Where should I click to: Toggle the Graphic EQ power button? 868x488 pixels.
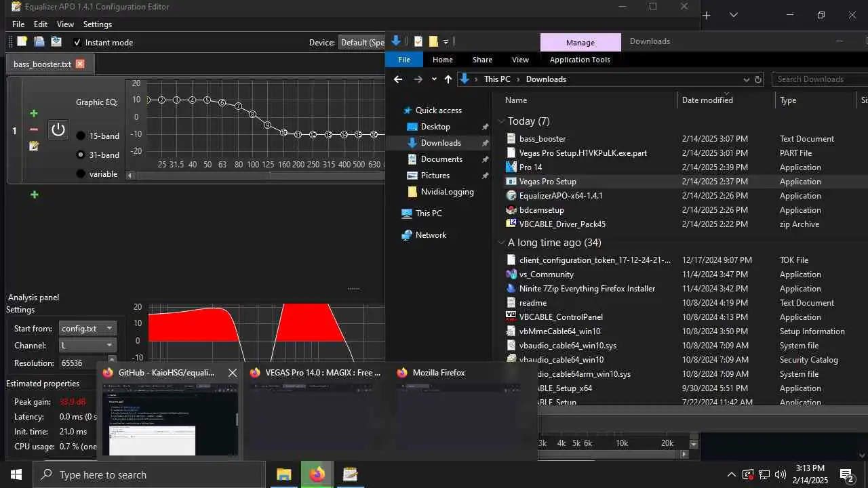pyautogui.click(x=58, y=129)
